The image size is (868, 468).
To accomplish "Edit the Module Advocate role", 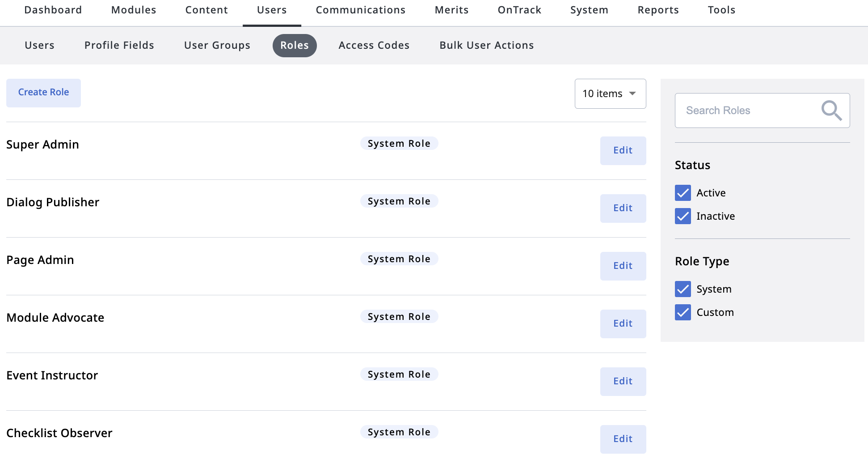I will click(x=623, y=323).
